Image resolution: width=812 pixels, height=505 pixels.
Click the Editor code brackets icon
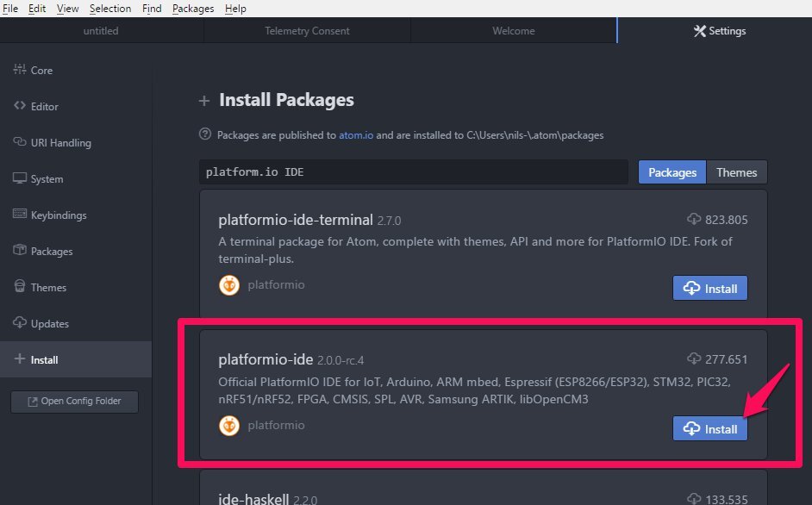(20, 106)
